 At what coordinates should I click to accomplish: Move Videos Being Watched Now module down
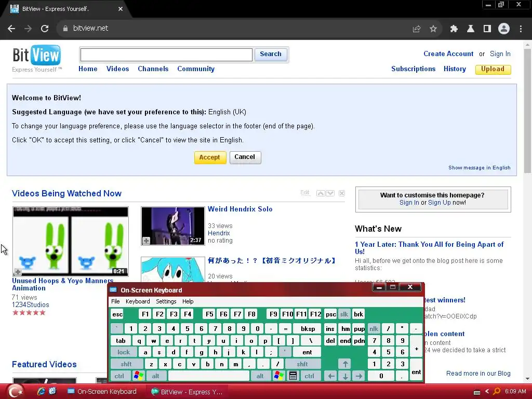pyautogui.click(x=330, y=193)
